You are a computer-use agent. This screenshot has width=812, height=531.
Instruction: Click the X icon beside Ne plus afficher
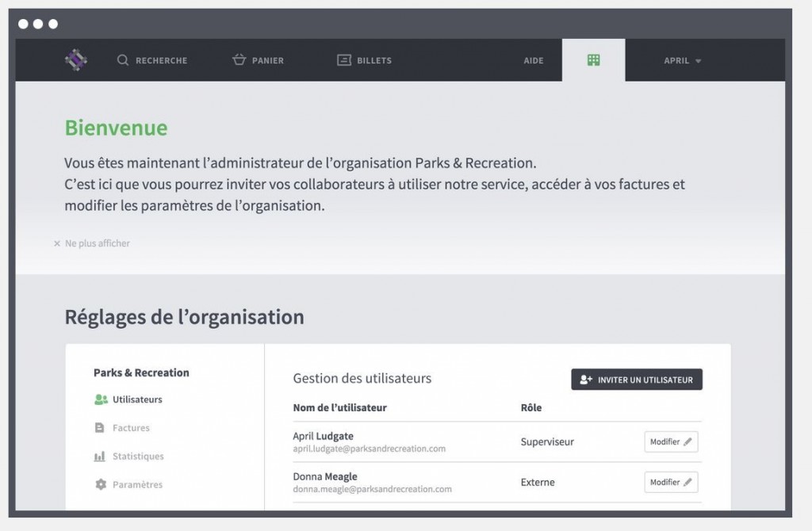point(57,243)
